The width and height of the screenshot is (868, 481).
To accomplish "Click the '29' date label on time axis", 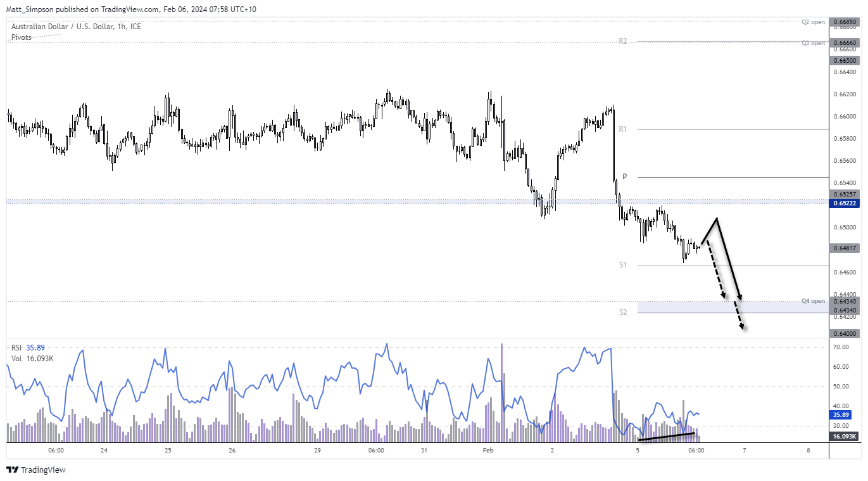I will point(317,451).
